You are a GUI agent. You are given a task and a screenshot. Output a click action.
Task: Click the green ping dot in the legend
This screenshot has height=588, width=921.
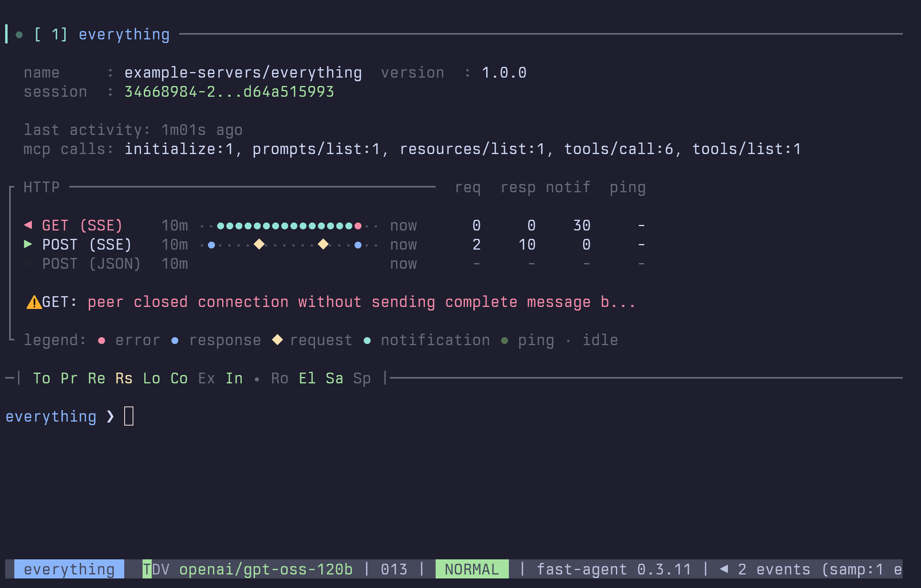pyautogui.click(x=505, y=340)
